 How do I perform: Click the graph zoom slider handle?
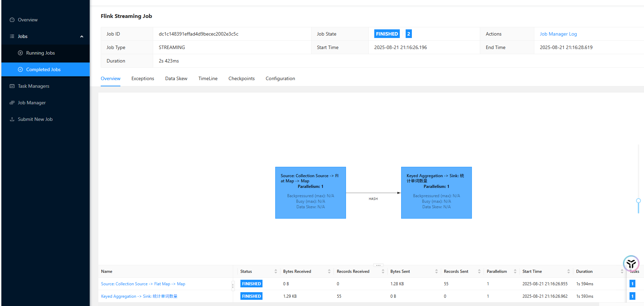[638, 201]
